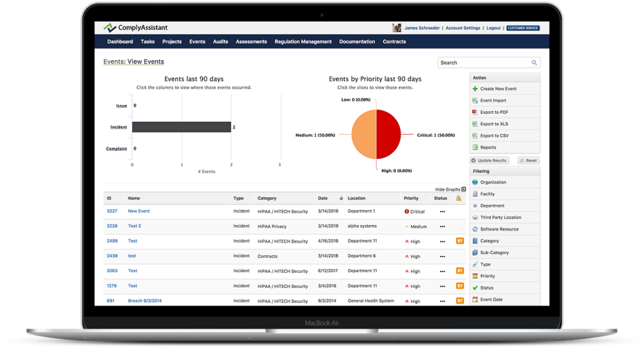Screen dimensions: 644x347
Task: Click the Reports icon in Action panel
Action: point(475,148)
